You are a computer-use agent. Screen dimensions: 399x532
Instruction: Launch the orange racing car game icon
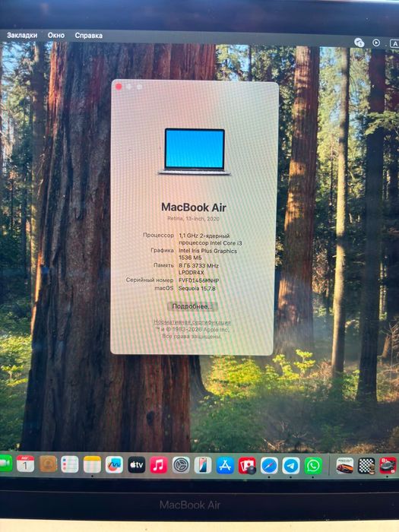click(x=345, y=465)
